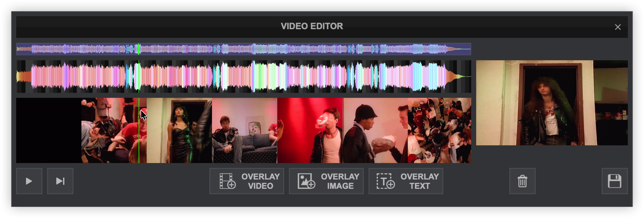
Task: Click the green playhead on the large waveform
Action: click(x=139, y=76)
